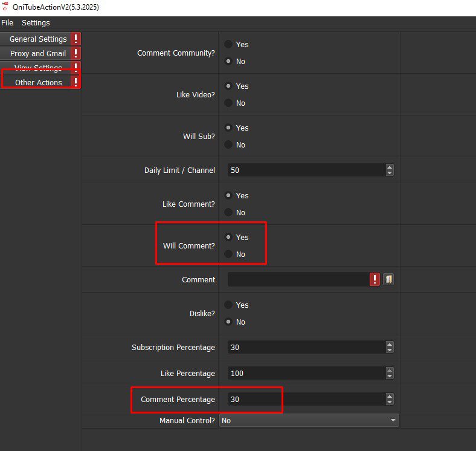The height and width of the screenshot is (451, 476).
Task: Select Yes for Like Video
Action: [236, 86]
